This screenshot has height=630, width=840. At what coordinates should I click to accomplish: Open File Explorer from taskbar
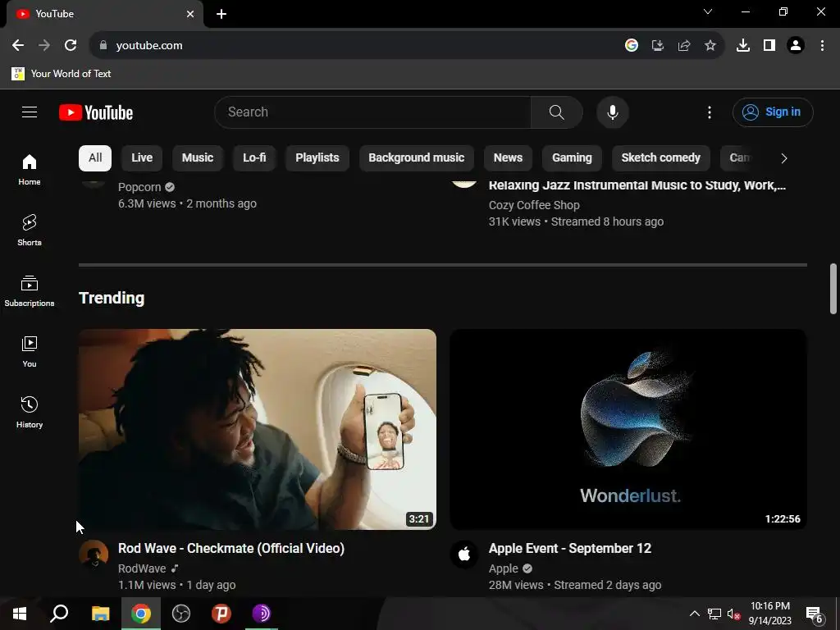click(100, 614)
